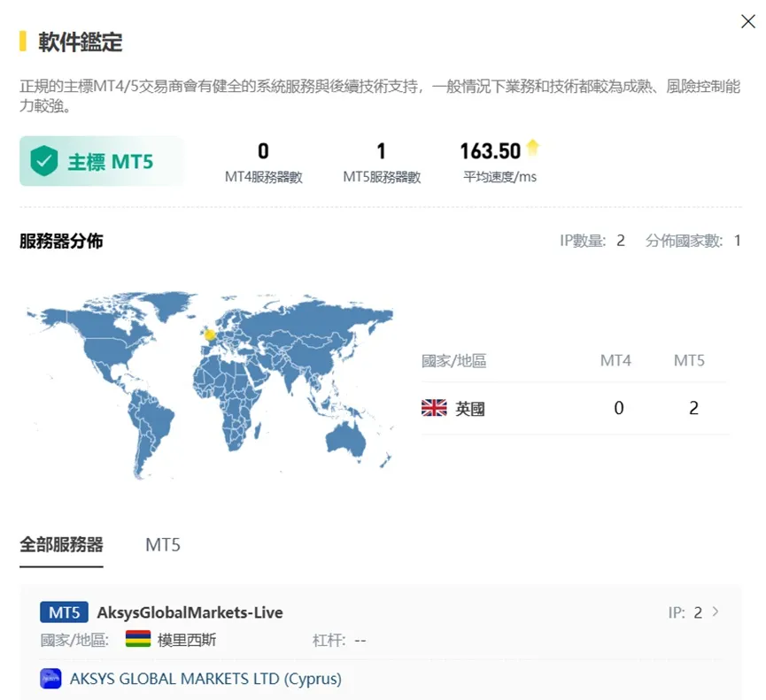The image size is (766, 700).
Task: Click the yellow up arrow beside 163.50
Action: (x=532, y=147)
